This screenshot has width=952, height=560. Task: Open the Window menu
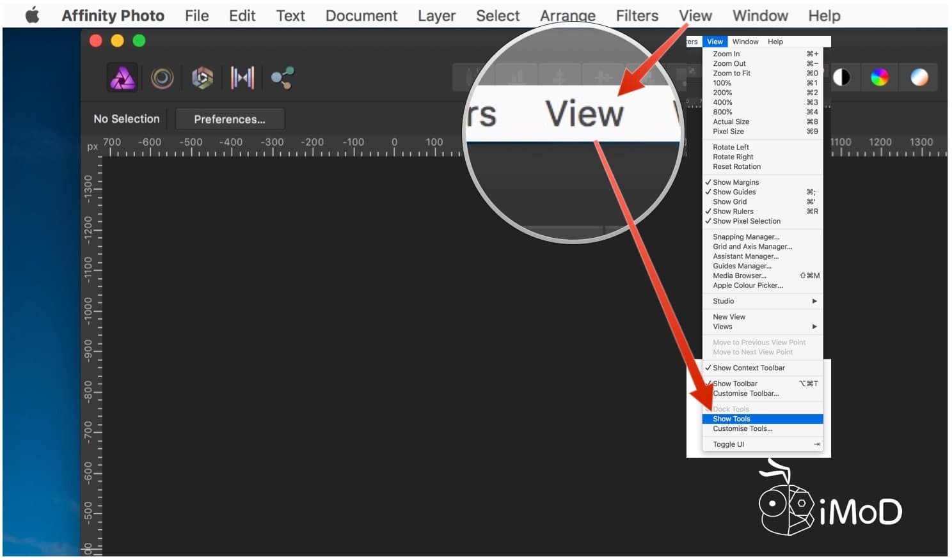point(760,15)
